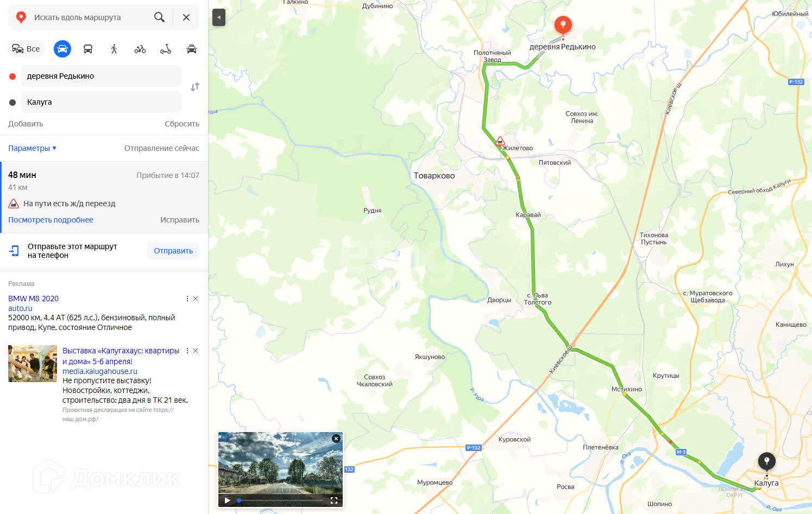Click the search magnifier icon
Viewport: 812px width, 514px height.
(x=159, y=17)
